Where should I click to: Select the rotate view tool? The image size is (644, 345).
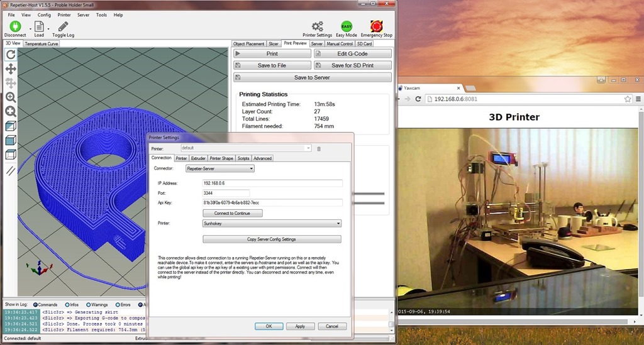click(x=11, y=55)
